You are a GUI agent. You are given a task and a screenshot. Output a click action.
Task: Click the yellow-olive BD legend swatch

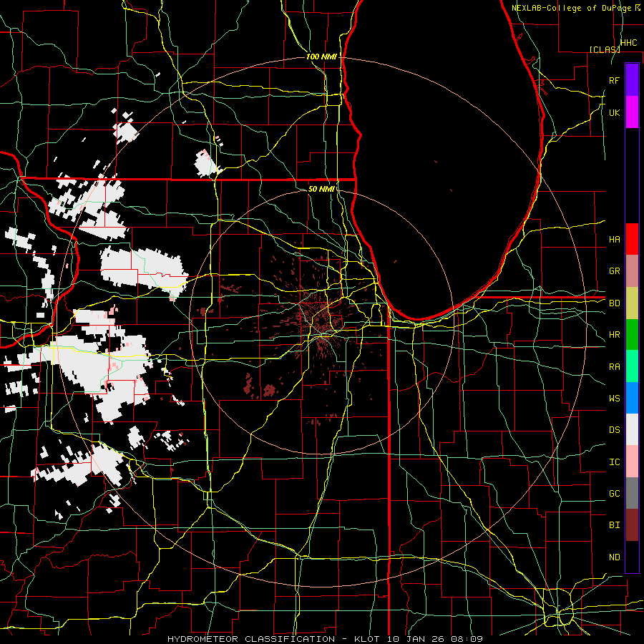point(632,303)
